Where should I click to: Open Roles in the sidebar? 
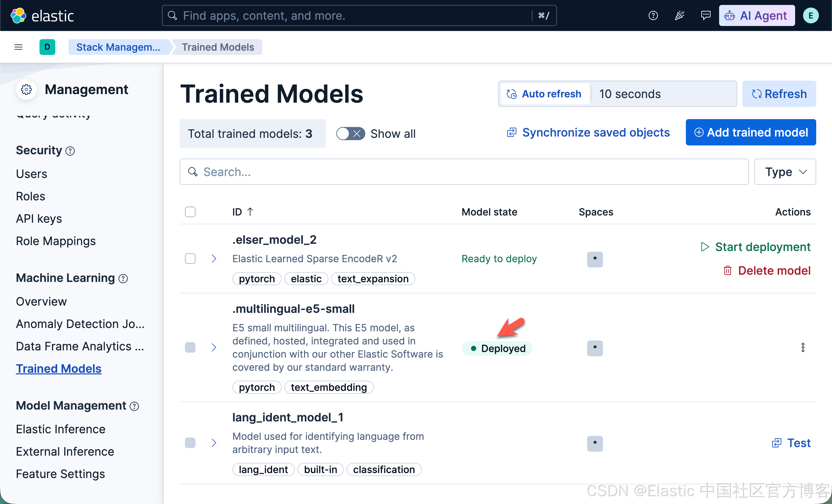point(31,196)
